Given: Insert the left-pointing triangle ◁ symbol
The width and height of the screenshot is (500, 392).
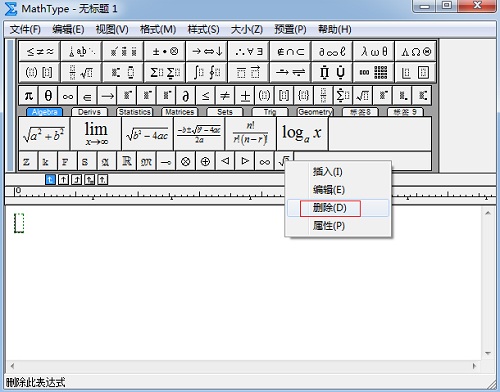Looking at the screenshot, I should pyautogui.click(x=225, y=161).
